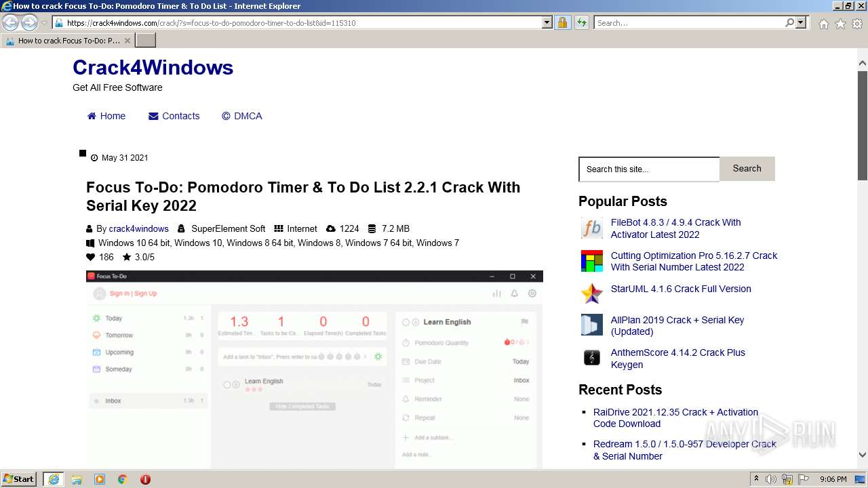The image size is (868, 488).
Task: Go to the Home menu item
Action: tap(106, 116)
